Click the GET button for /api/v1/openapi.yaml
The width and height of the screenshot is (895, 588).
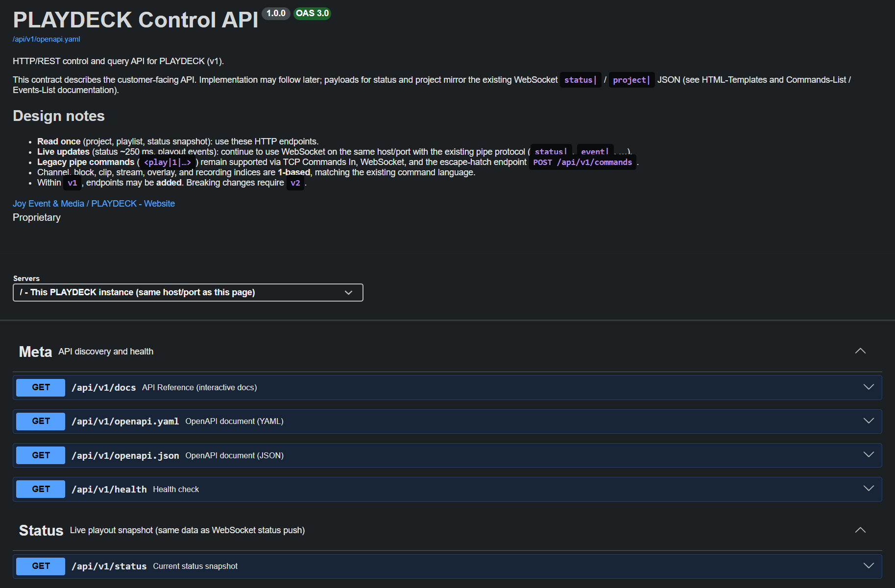[x=41, y=421]
